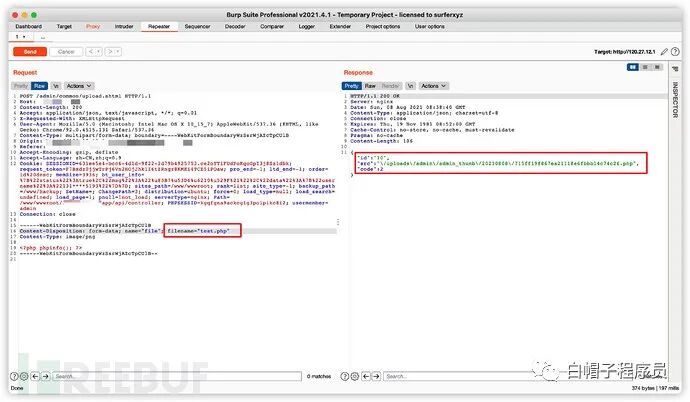Select the Repeater tab
This screenshot has height=402, width=690.
coord(159,26)
